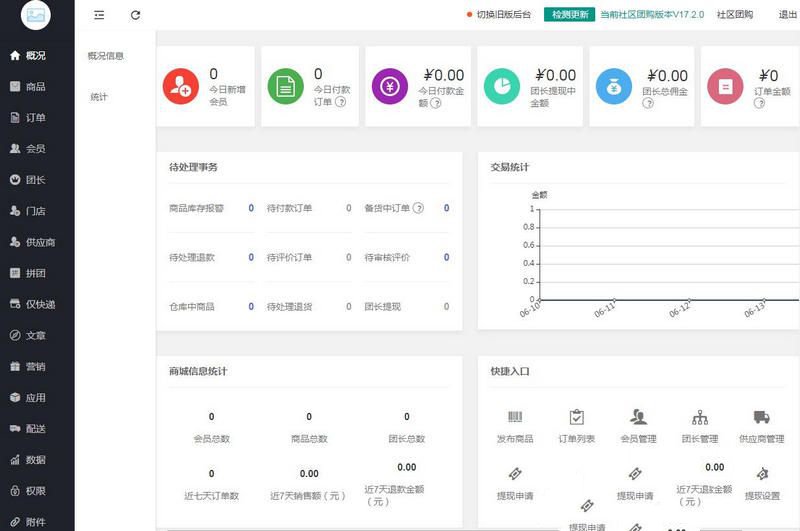Click the 团长总数 statistic
The height and width of the screenshot is (531, 800).
[407, 427]
